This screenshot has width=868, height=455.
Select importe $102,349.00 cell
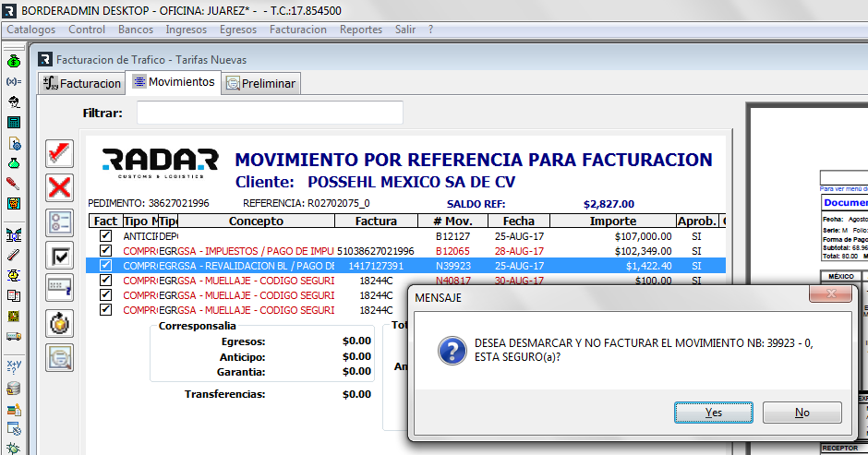(643, 251)
